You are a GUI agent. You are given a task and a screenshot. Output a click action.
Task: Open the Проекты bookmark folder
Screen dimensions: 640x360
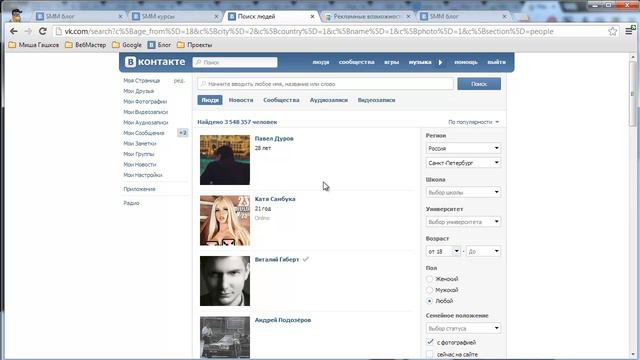click(x=195, y=45)
